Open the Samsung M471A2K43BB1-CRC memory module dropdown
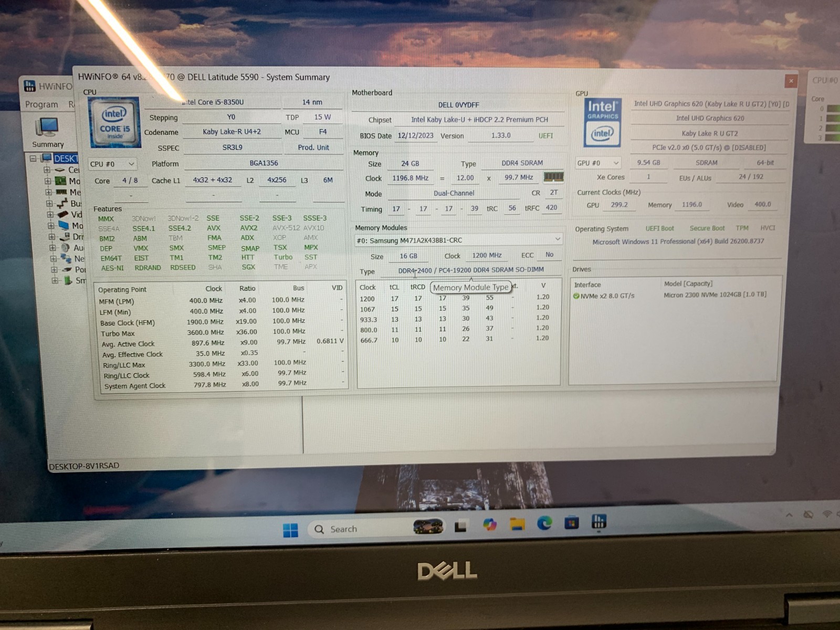This screenshot has height=630, width=840. (x=459, y=240)
